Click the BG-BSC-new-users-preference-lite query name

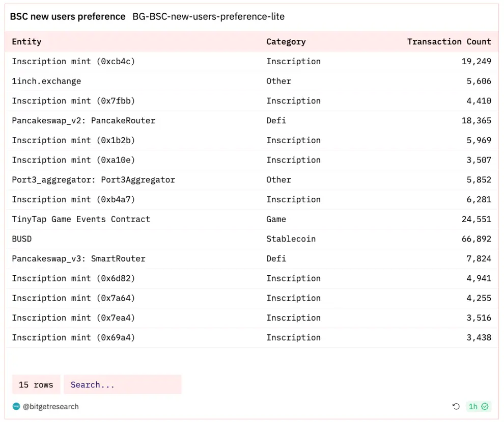(208, 17)
